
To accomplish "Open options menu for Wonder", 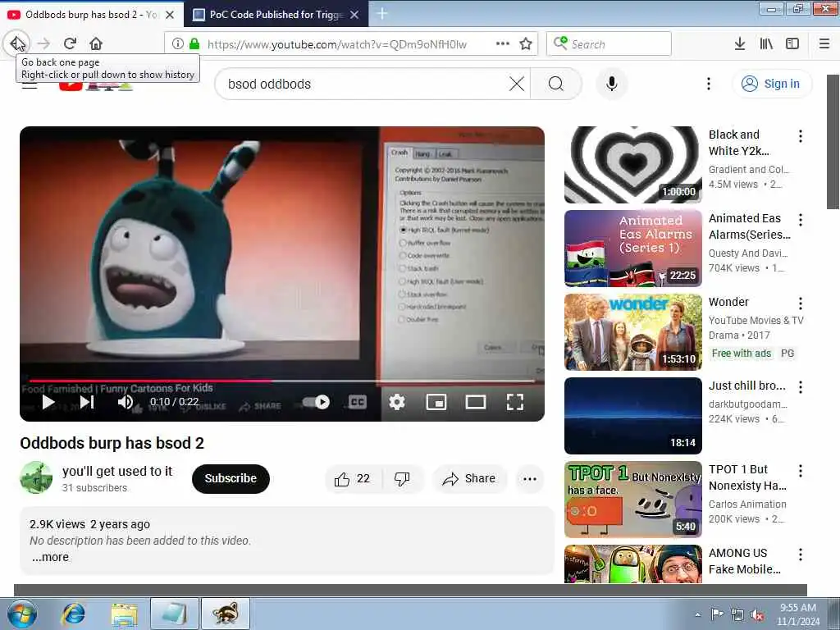I will tap(801, 304).
